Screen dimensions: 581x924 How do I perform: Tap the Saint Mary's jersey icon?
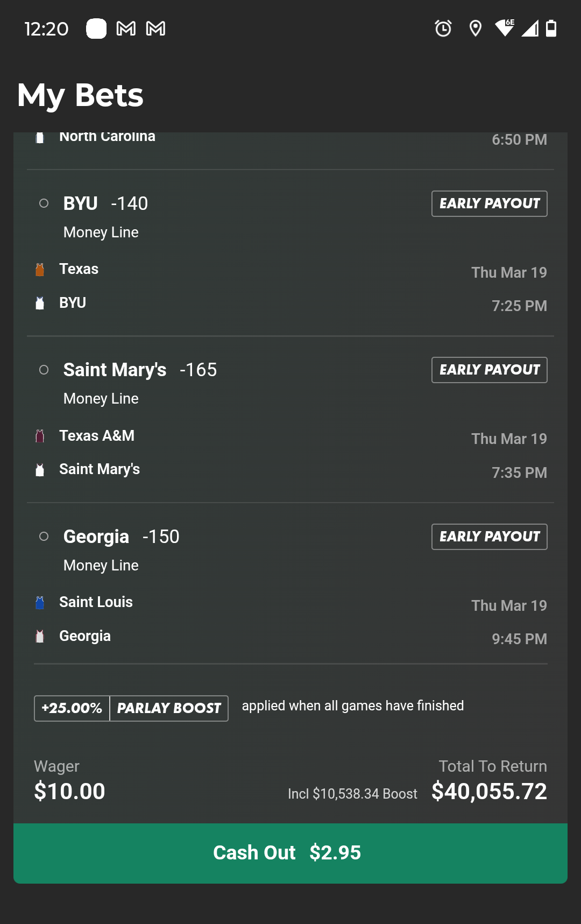(40, 470)
